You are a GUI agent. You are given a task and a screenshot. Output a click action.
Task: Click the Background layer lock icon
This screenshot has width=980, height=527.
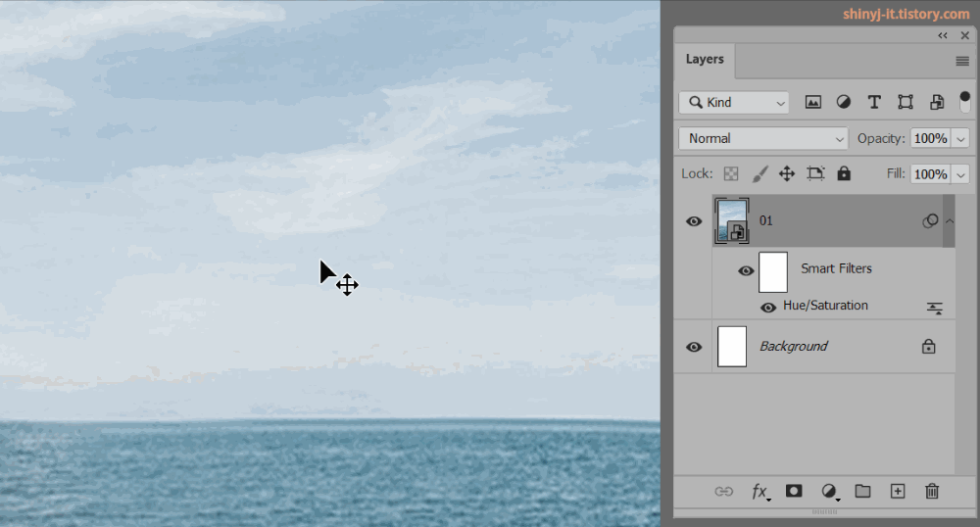(929, 347)
